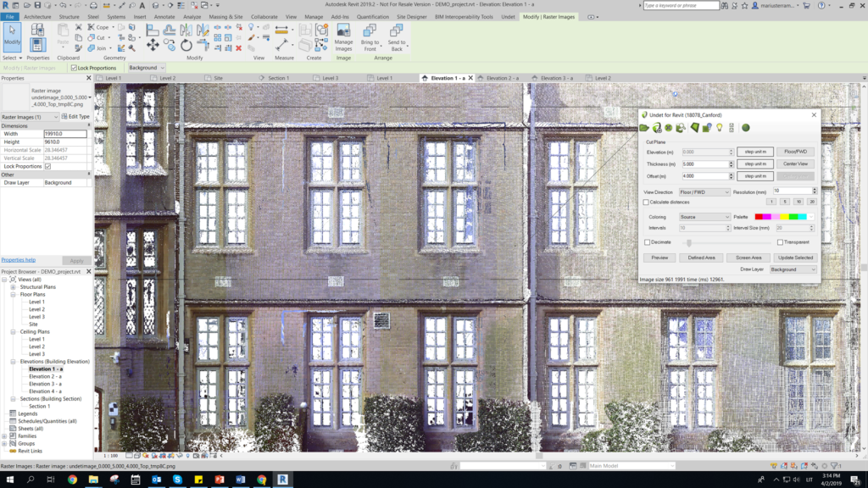The image size is (868, 488).
Task: Click the Preview button in Undet dialog
Action: (x=661, y=256)
